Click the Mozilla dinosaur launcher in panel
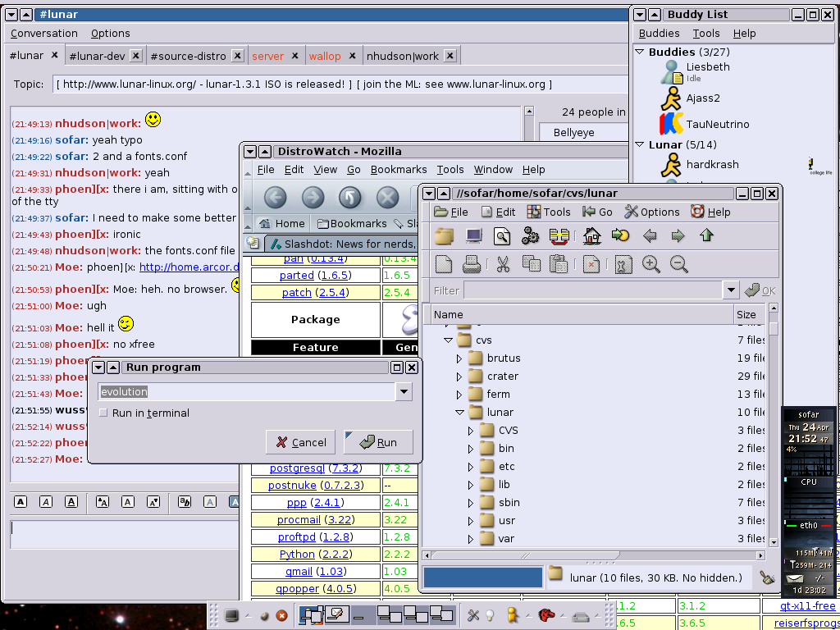The image size is (840, 630). [x=546, y=614]
